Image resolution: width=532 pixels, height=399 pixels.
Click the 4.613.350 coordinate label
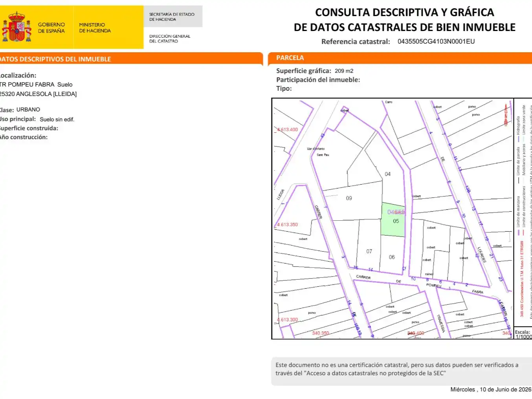click(x=288, y=225)
